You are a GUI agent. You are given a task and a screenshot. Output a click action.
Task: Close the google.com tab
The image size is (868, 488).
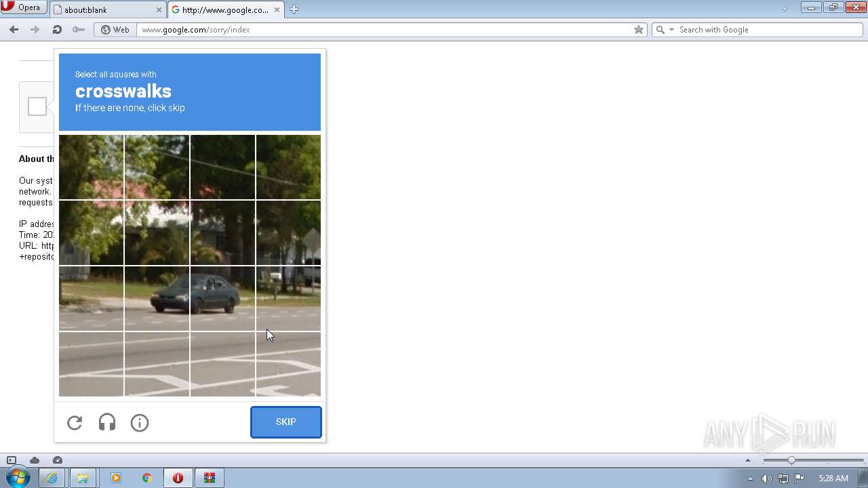(277, 9)
